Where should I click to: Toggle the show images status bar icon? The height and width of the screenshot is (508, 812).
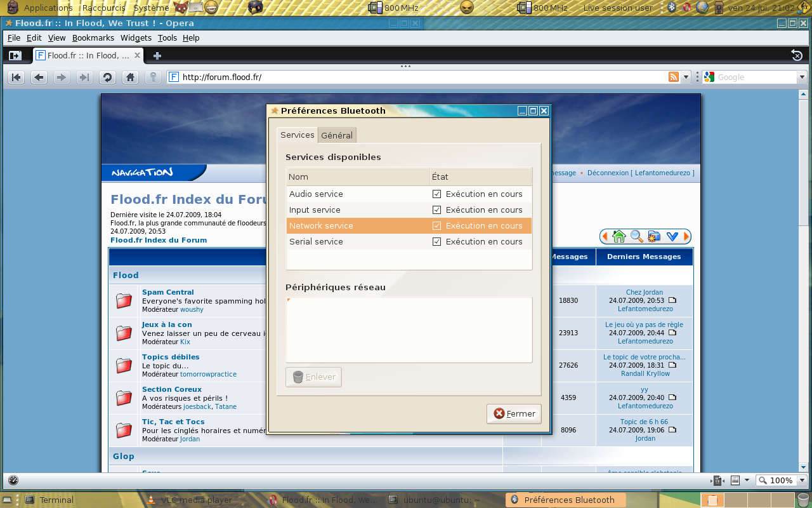click(735, 480)
